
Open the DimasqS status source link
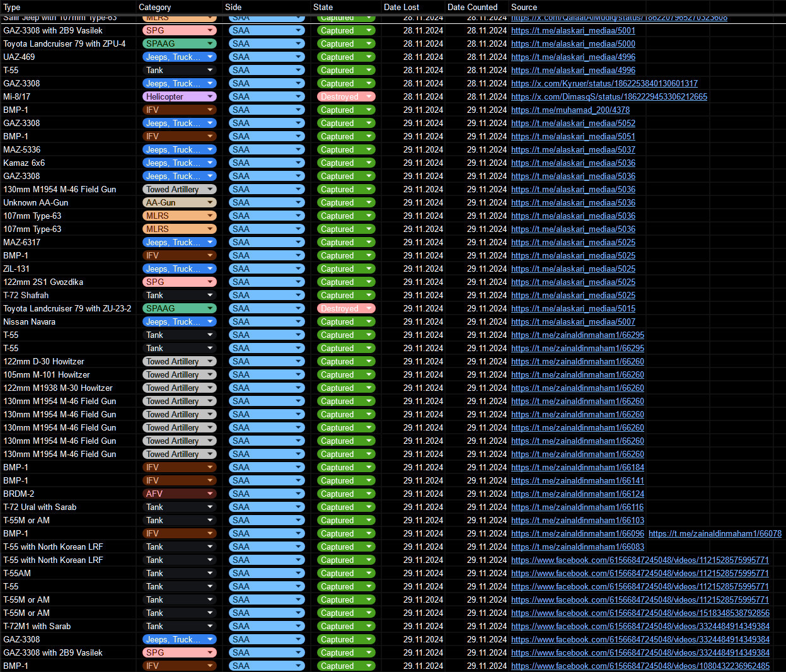click(x=609, y=96)
